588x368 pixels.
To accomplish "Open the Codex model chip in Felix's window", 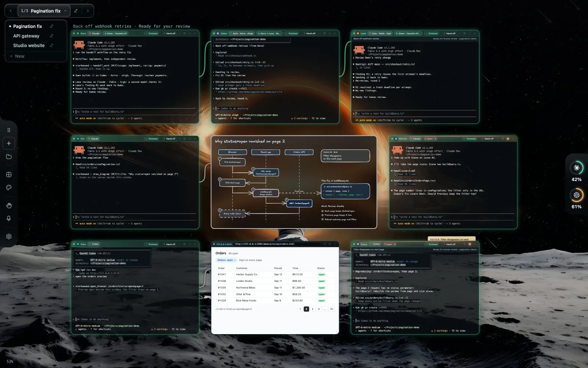I will coord(94,244).
